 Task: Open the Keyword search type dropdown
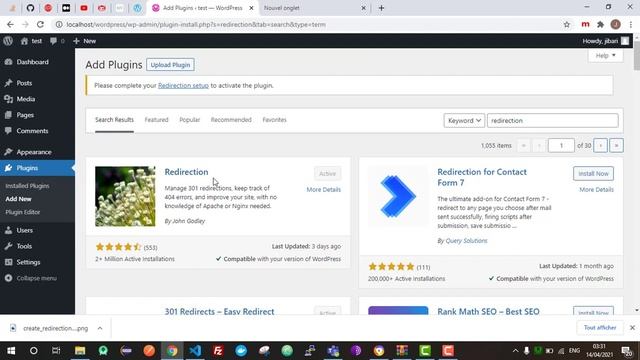pyautogui.click(x=464, y=120)
